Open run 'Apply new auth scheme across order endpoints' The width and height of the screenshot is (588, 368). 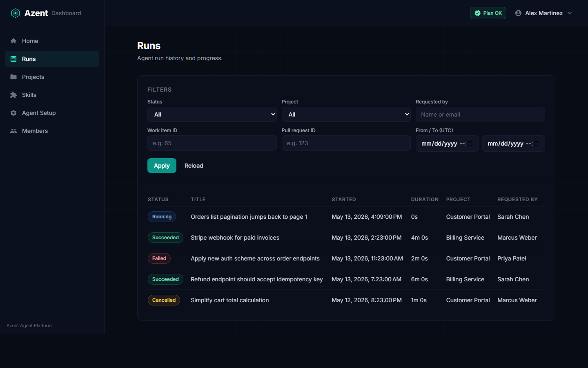(255, 258)
